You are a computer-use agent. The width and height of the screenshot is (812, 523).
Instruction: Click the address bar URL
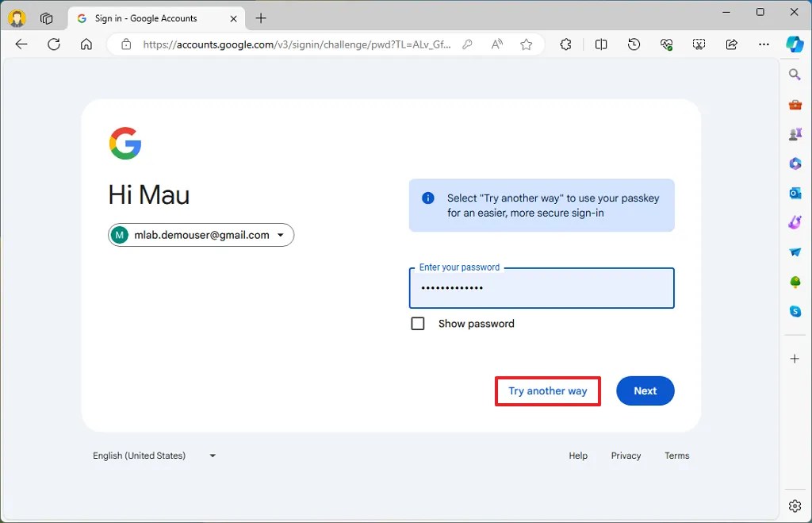tap(297, 44)
